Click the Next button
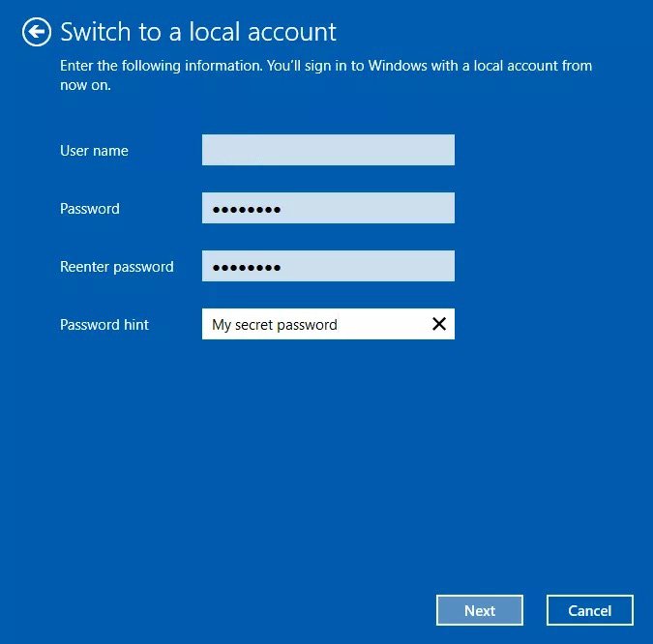The height and width of the screenshot is (644, 653). (479, 610)
